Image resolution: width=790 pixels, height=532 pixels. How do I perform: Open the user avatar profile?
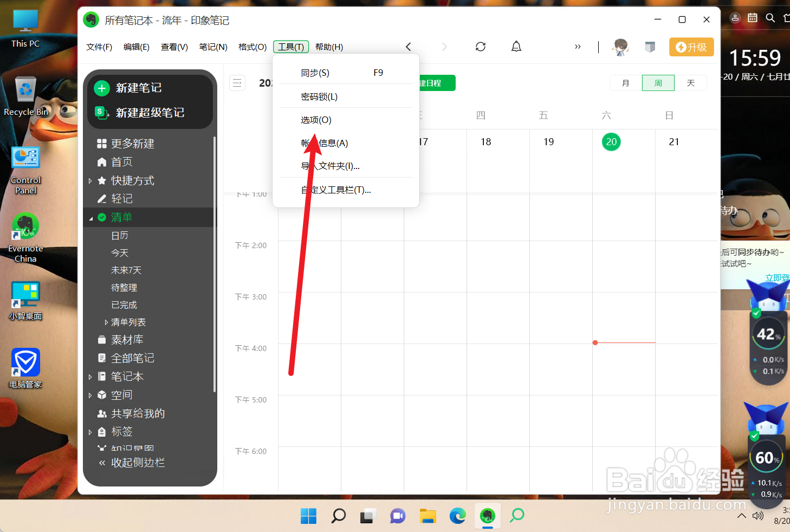click(x=621, y=47)
